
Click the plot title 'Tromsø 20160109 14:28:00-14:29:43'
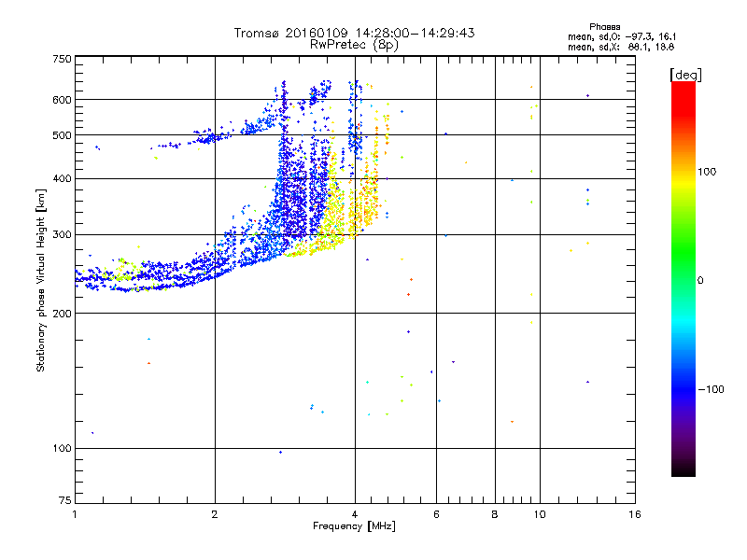click(354, 33)
